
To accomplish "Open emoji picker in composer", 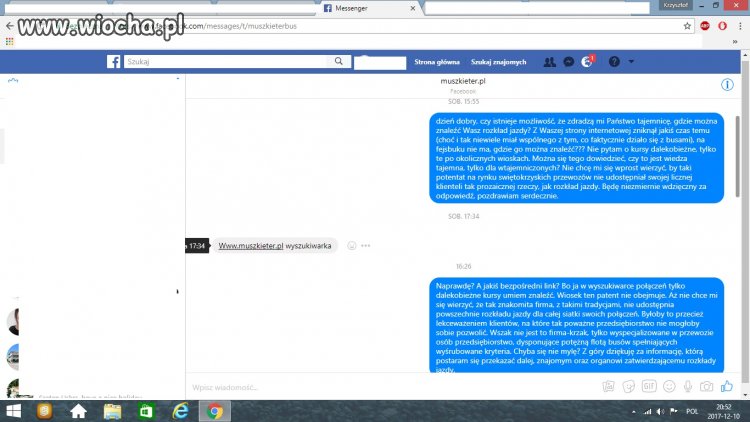I will pos(669,387).
